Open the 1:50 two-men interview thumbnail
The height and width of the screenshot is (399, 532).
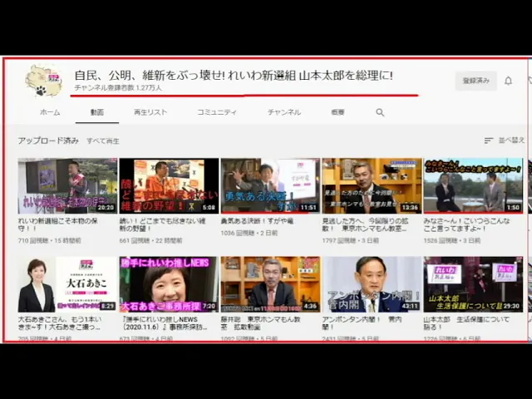473,186
